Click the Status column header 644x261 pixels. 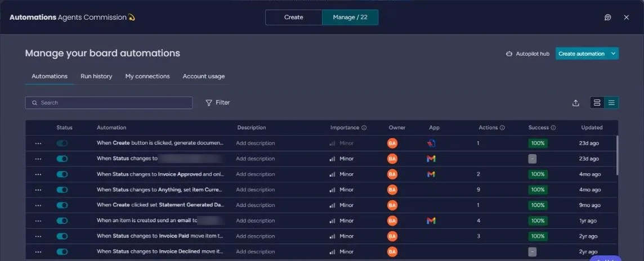(65, 128)
